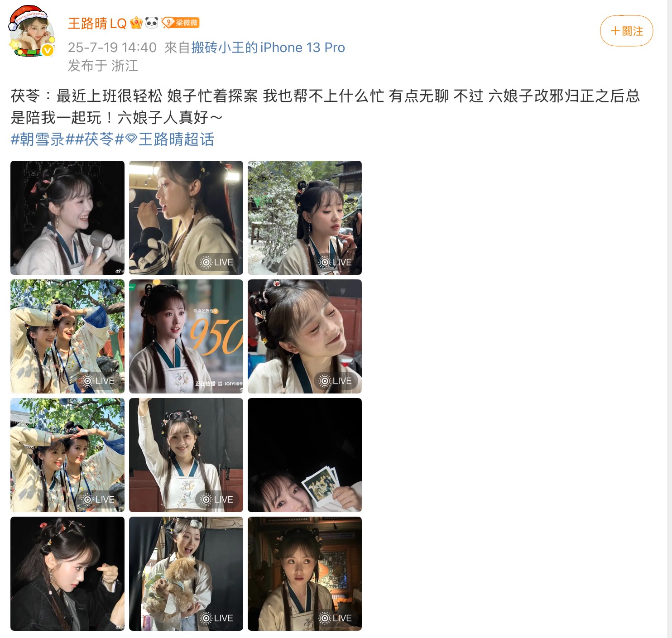
Task: Click the panda icon beside the username
Action: point(152,23)
